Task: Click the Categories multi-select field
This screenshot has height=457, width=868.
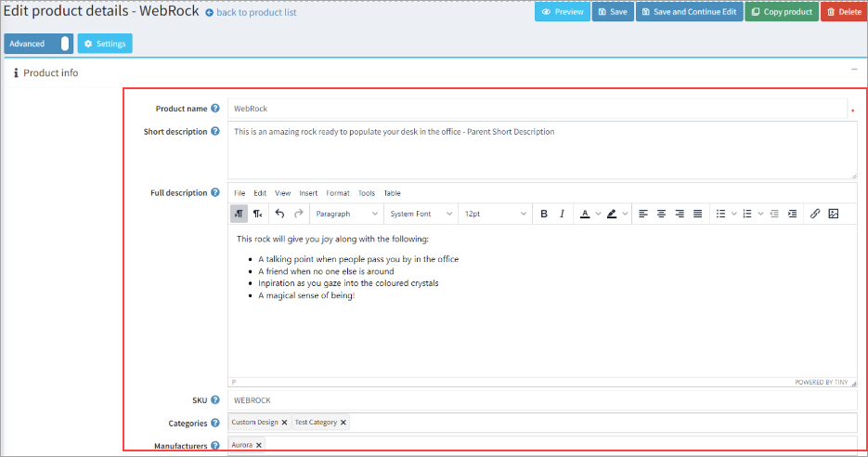Action: 542,422
